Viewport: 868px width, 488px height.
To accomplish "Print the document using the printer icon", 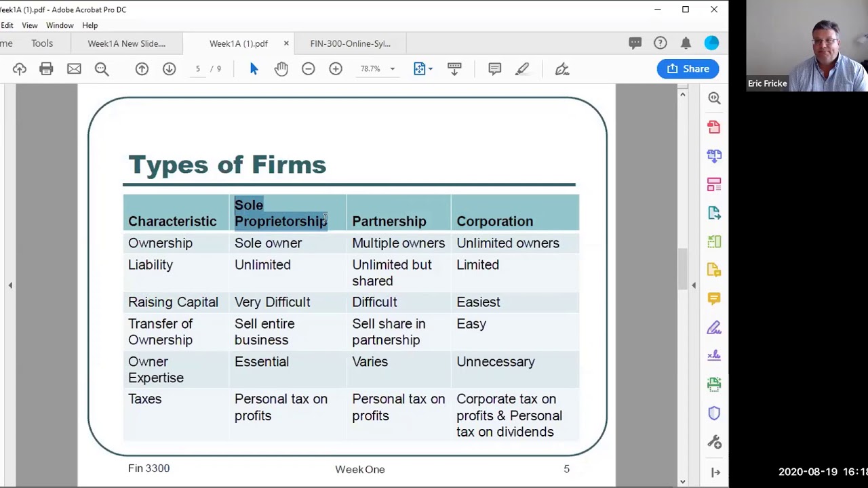I will pos(46,68).
